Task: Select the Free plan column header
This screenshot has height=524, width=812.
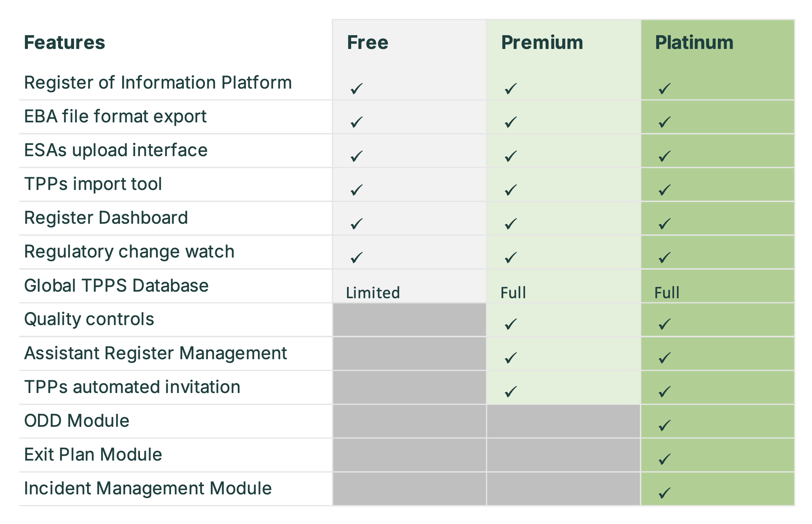Action: (x=367, y=42)
